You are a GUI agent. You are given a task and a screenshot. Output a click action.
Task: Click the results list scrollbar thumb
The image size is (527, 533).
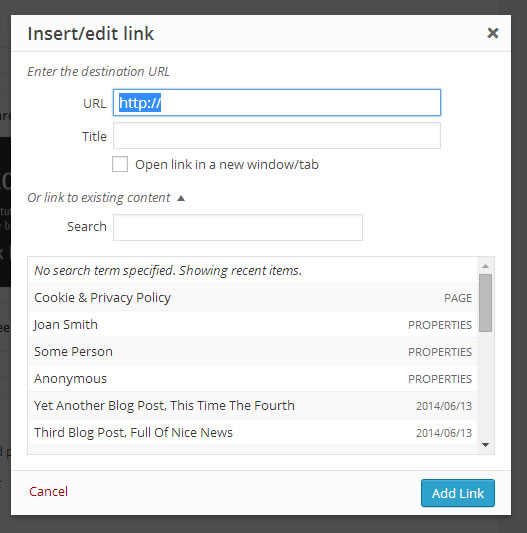[x=486, y=303]
